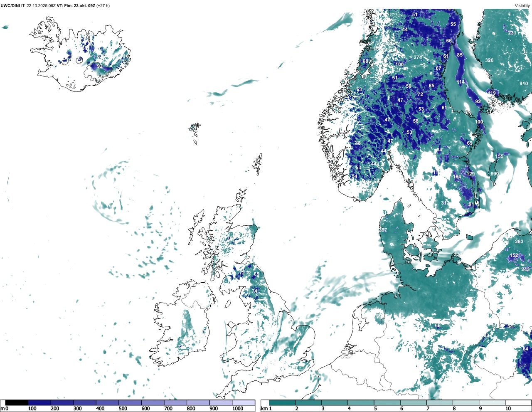
Task: Click the '50' value over central Sweden
Action: [x=409, y=86]
